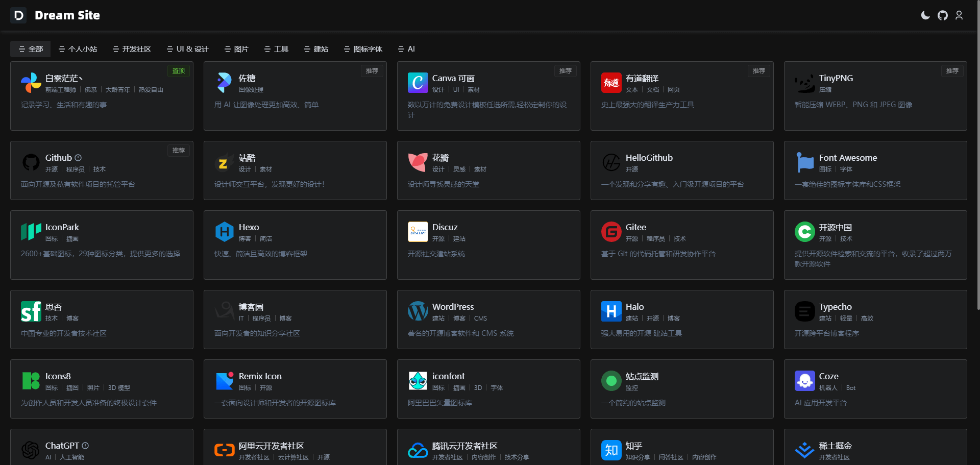Click the 阿里云开发者社区 orange icon
Image resolution: width=980 pixels, height=465 pixels.
pyautogui.click(x=225, y=450)
